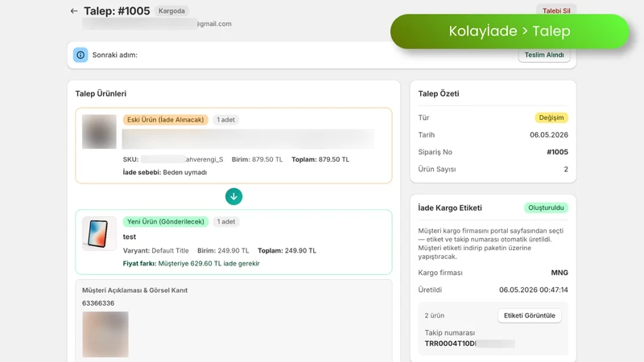The image size is (644, 362).
Task: Open the new product tablet thumbnail
Action: tap(99, 233)
